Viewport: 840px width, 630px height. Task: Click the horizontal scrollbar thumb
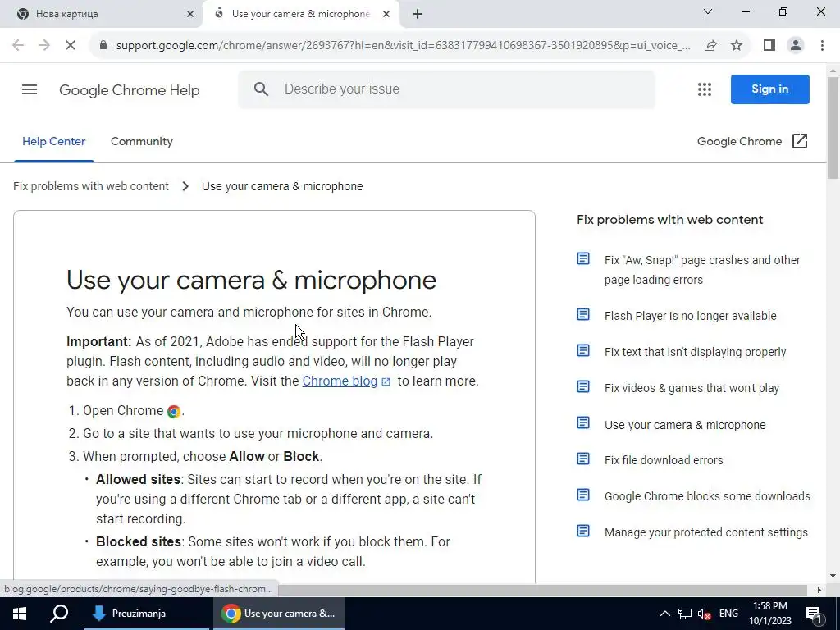pyautogui.click(x=542, y=590)
